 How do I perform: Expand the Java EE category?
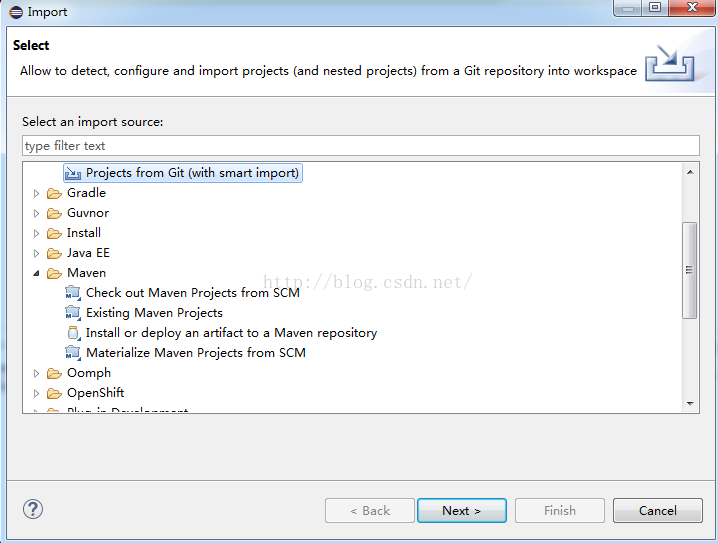pyautogui.click(x=36, y=253)
